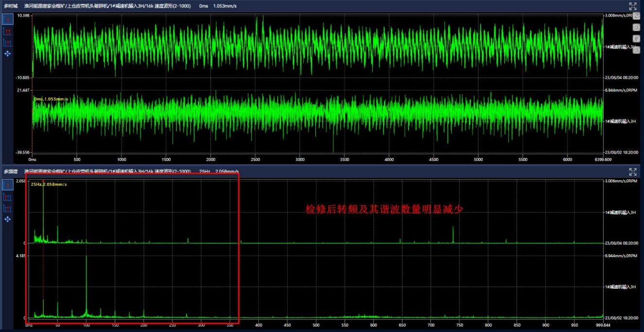644x332 pixels.
Task: Click the refresh cycle button on right
Action: (636, 38)
